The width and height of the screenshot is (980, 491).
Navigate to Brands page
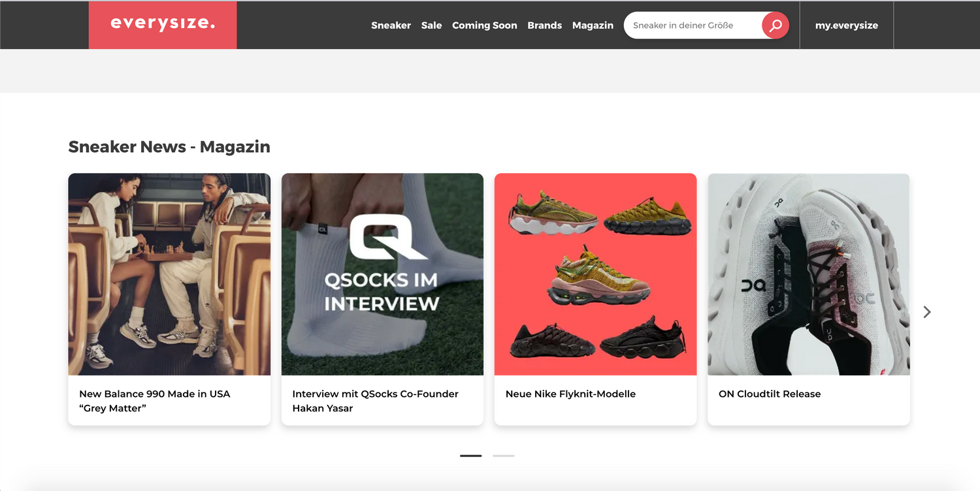[544, 25]
